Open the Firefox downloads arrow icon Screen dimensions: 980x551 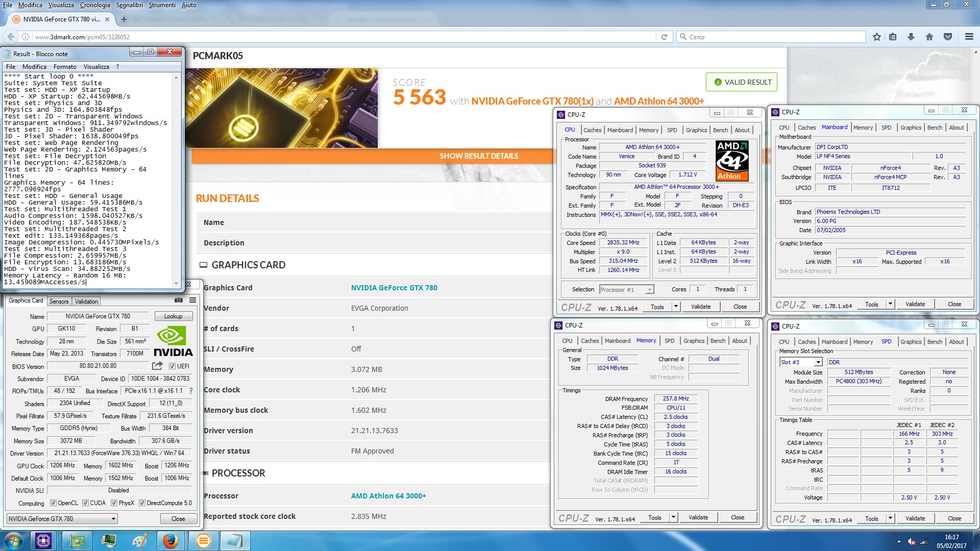[x=911, y=37]
